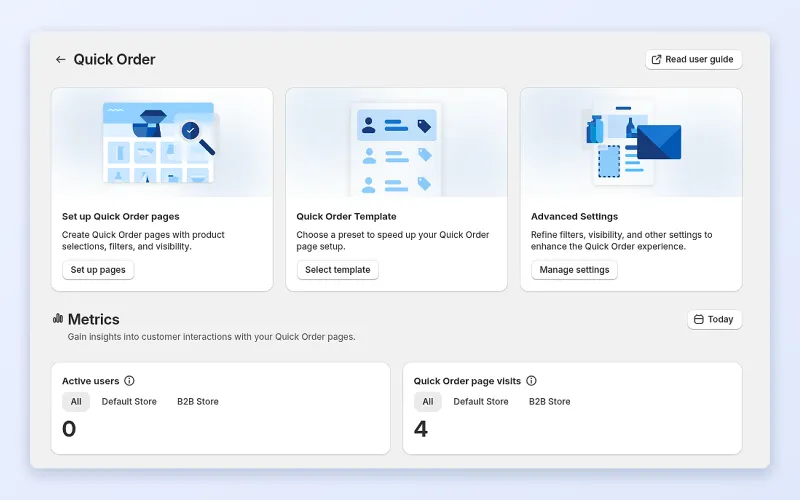Viewport: 800px width, 500px height.
Task: Click the 'Gain insights into customer interactions' description
Action: point(211,337)
